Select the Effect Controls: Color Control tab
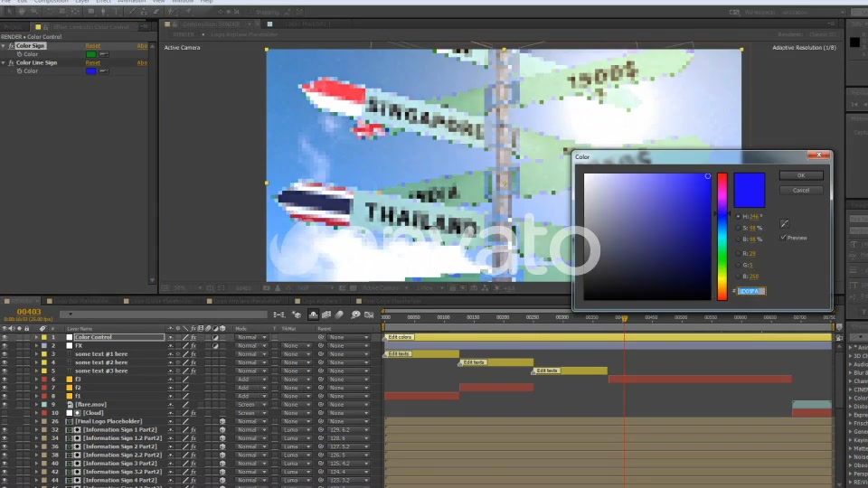Viewport: 868px width, 488px height. pyautogui.click(x=90, y=26)
